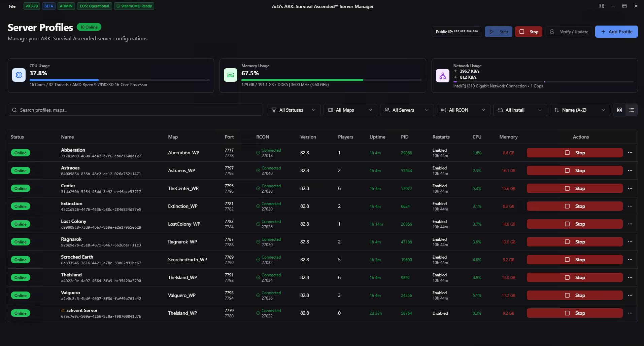Open more actions for Abberation server
Image resolution: width=644 pixels, height=346 pixels.
[x=630, y=153]
